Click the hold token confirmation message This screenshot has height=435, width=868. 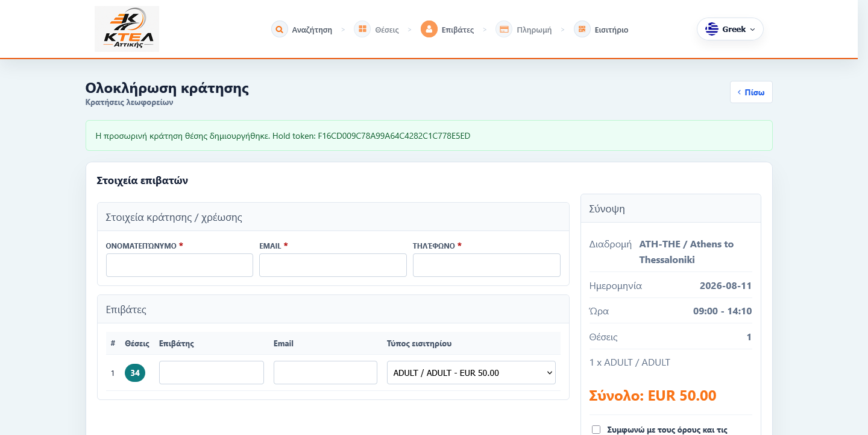[429, 136]
